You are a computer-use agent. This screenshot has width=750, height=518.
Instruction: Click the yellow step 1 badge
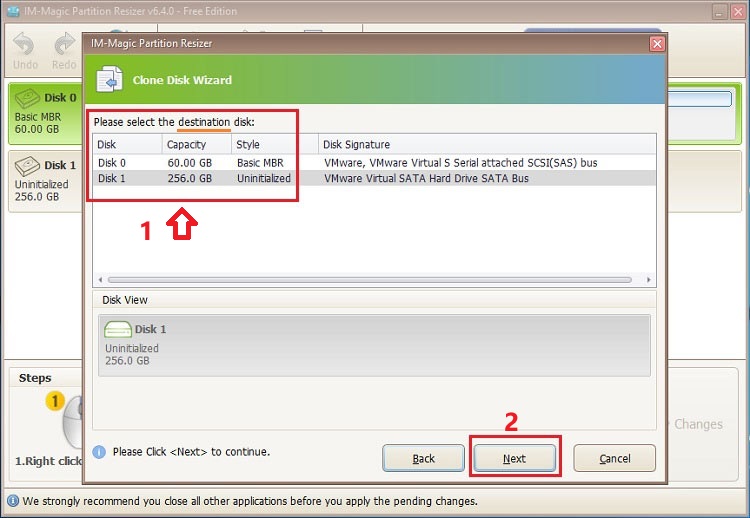tap(55, 401)
